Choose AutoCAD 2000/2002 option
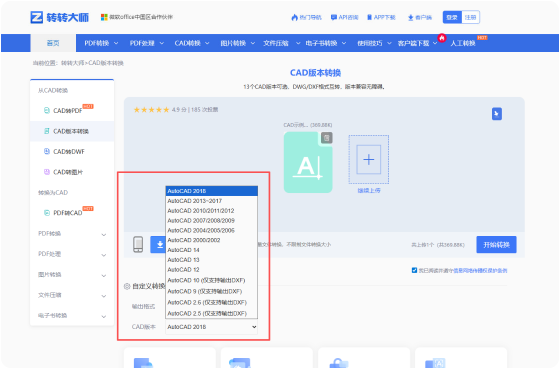Viewport: 560px width, 369px height. [x=211, y=240]
